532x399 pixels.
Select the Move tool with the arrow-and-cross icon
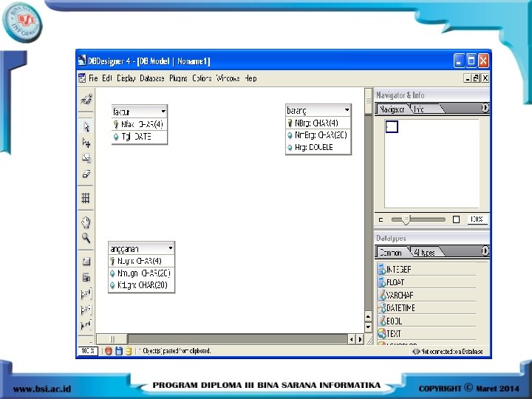pos(86,143)
